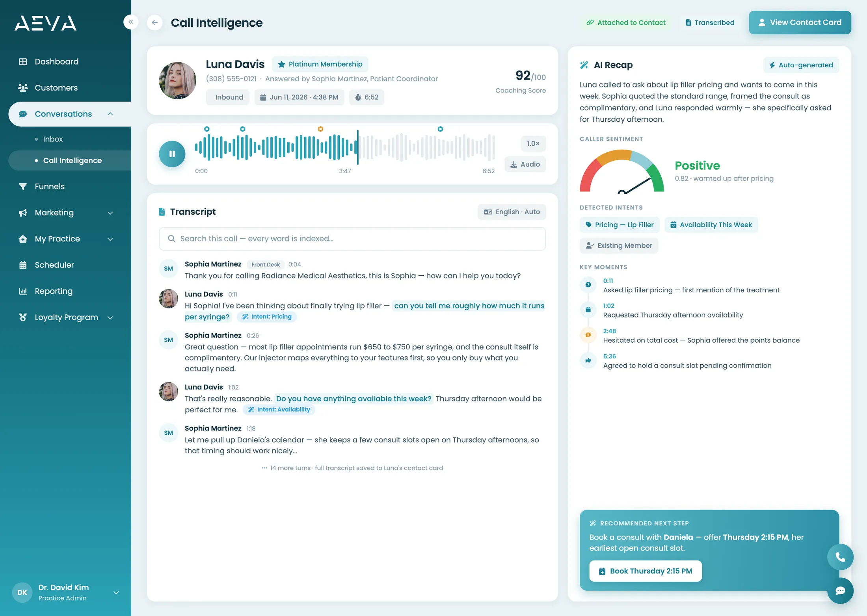Viewport: 867px width, 616px height.
Task: Click Book Thursday 2:15 PM button
Action: tap(646, 571)
